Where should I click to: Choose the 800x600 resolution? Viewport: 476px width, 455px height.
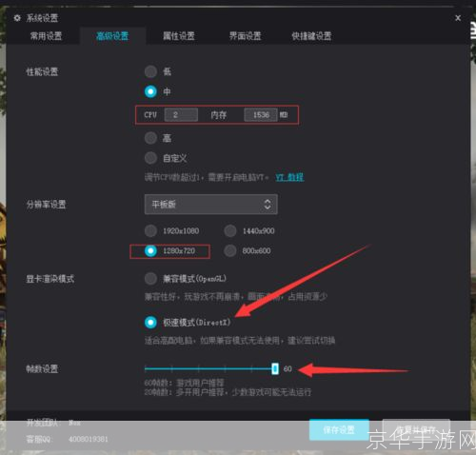230,250
